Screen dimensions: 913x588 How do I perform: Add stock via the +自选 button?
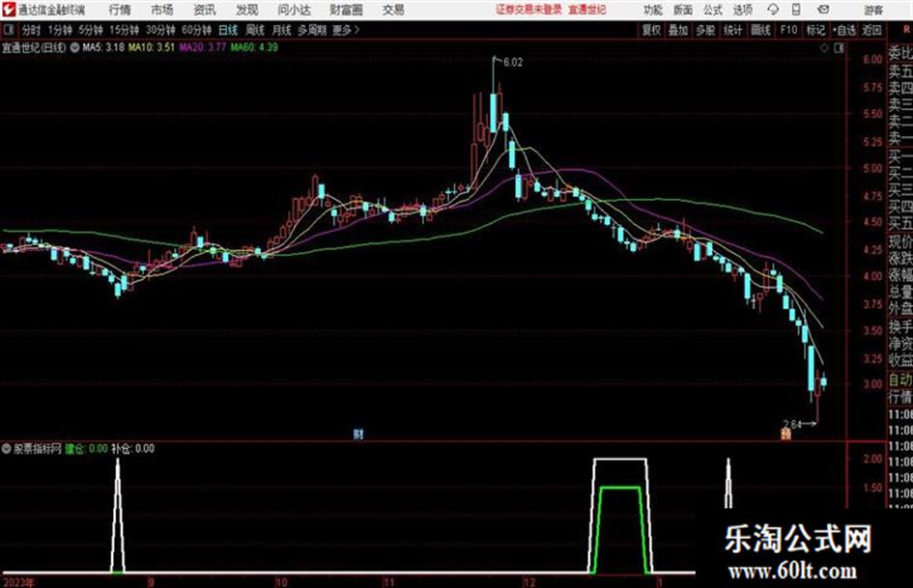pyautogui.click(x=843, y=30)
